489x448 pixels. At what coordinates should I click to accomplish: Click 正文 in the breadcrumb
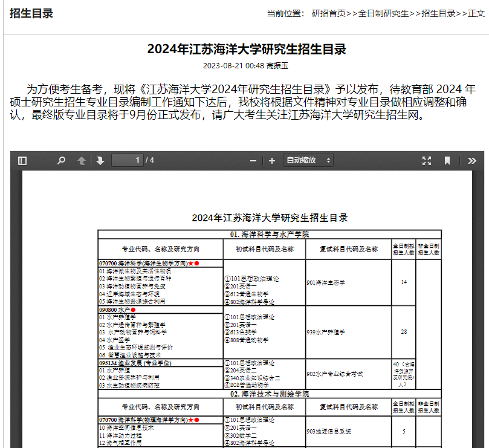pos(476,13)
